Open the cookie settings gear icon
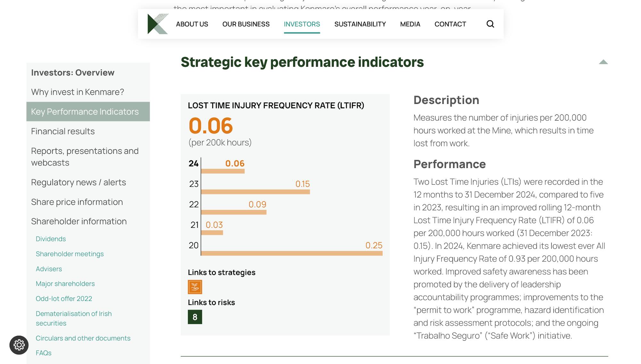This screenshot has height=364, width=641. click(x=19, y=345)
